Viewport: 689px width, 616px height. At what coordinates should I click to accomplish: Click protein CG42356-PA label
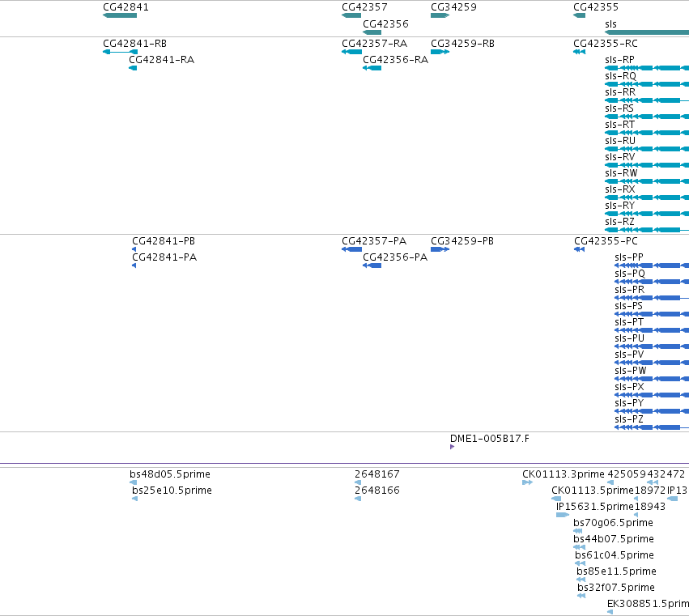(395, 257)
